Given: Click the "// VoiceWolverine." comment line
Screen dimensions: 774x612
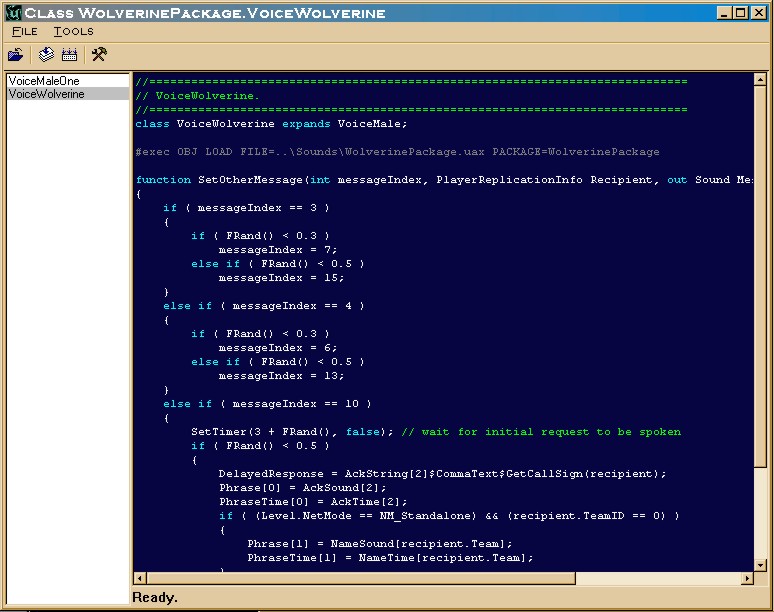Looking at the screenshot, I should [197, 96].
